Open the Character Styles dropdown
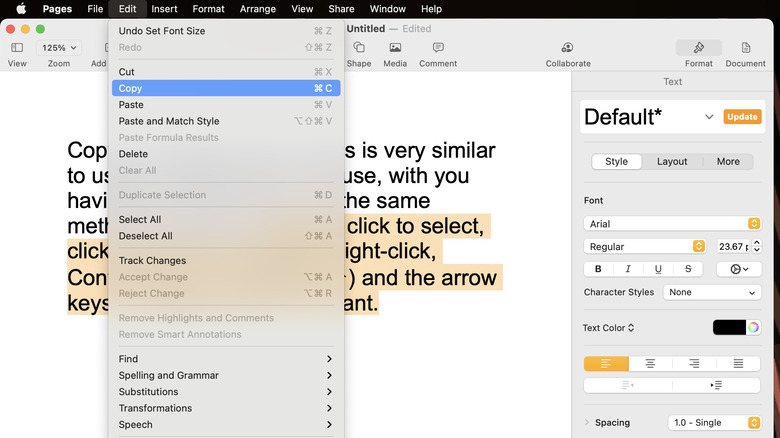This screenshot has height=438, width=780. (712, 293)
